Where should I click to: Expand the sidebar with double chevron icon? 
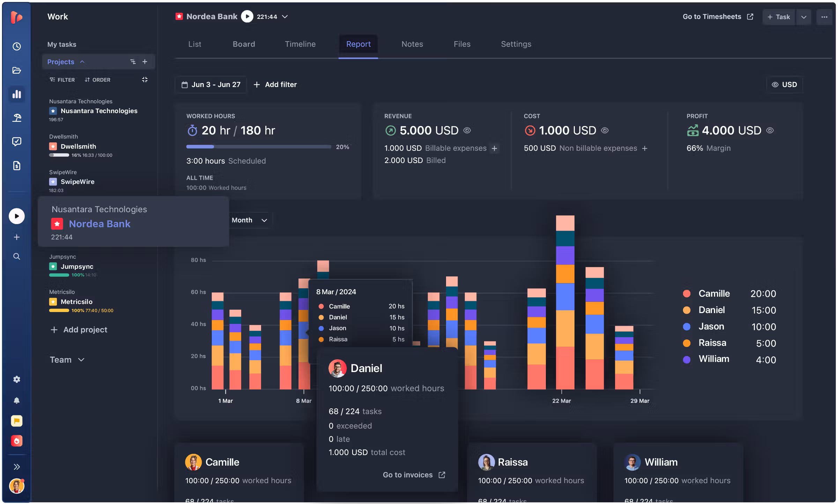tap(16, 467)
